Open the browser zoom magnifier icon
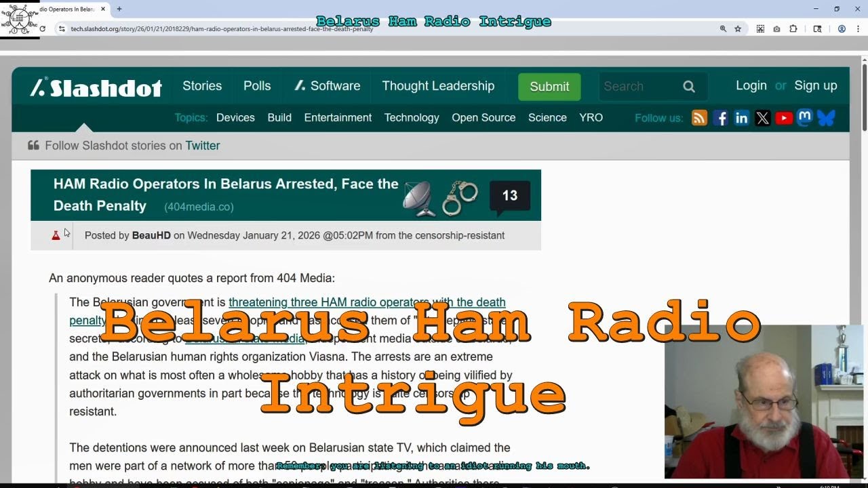The width and height of the screenshot is (868, 488). [723, 29]
